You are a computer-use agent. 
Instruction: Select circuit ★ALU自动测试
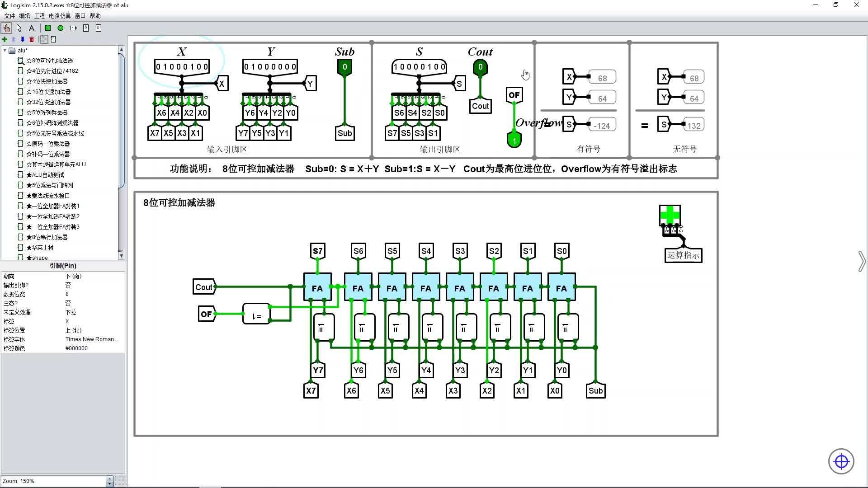45,175
